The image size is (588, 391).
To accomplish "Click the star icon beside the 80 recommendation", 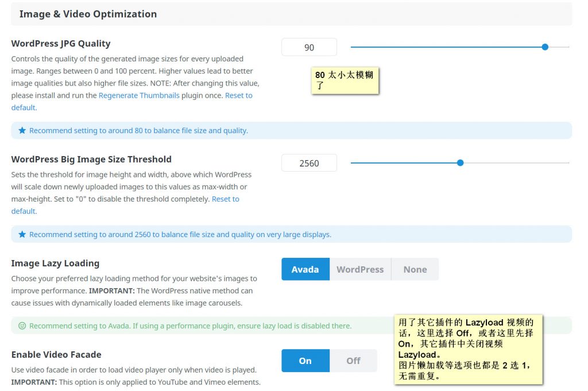I will point(22,131).
